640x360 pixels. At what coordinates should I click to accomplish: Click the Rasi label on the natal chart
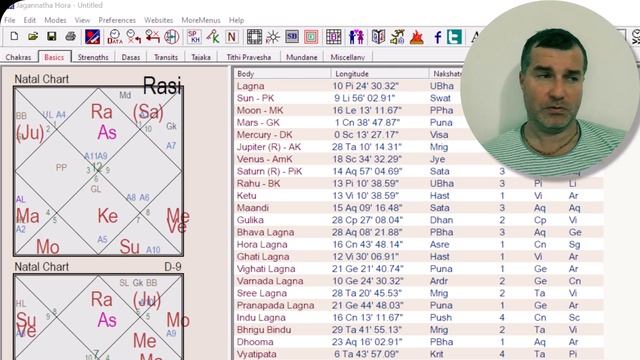coord(162,85)
